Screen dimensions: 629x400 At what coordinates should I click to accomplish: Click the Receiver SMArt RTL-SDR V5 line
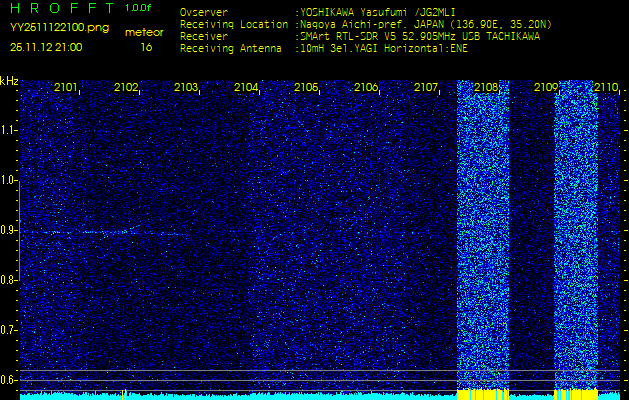pyautogui.click(x=360, y=37)
